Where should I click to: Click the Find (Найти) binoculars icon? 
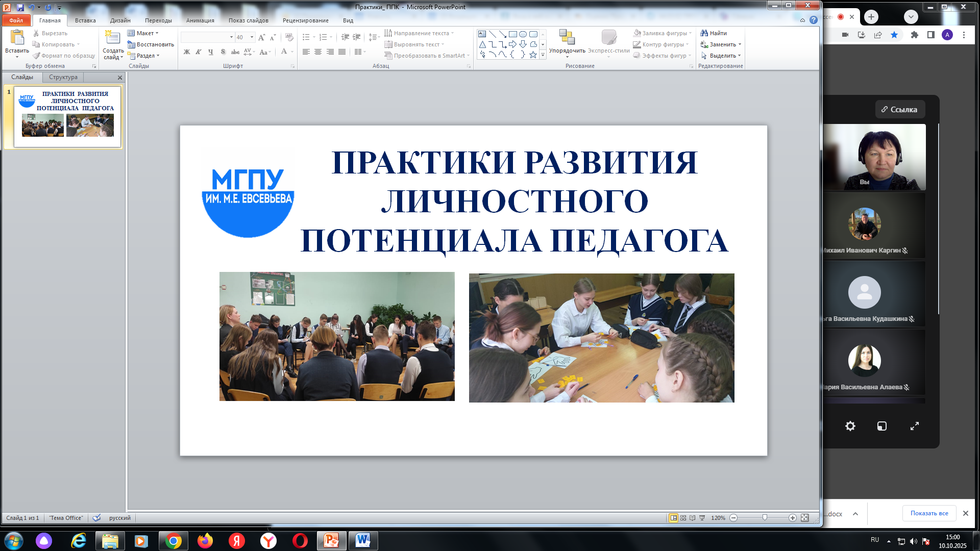[x=704, y=33]
